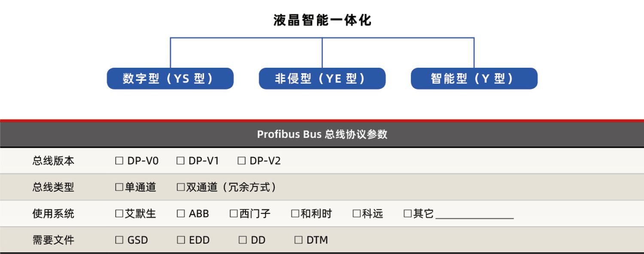Check the 艾默生 system option
Image resolution: width=644 pixels, height=254 pixels.
[x=119, y=214]
